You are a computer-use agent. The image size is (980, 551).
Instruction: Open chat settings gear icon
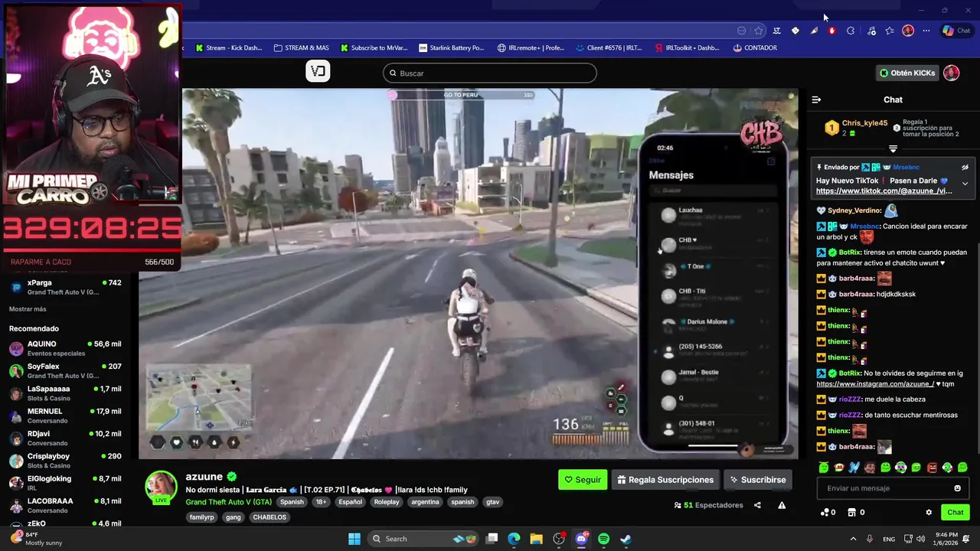(929, 512)
